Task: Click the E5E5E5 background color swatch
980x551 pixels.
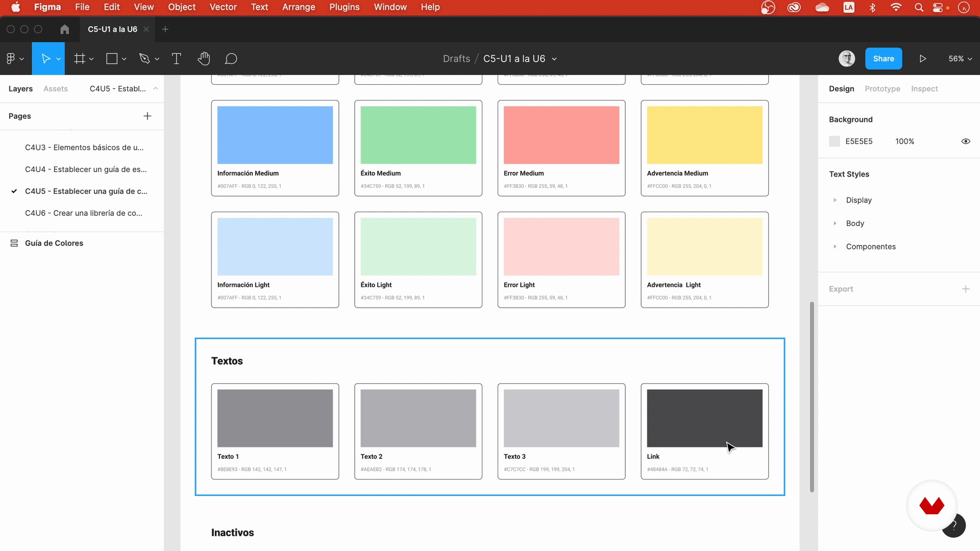Action: (835, 141)
